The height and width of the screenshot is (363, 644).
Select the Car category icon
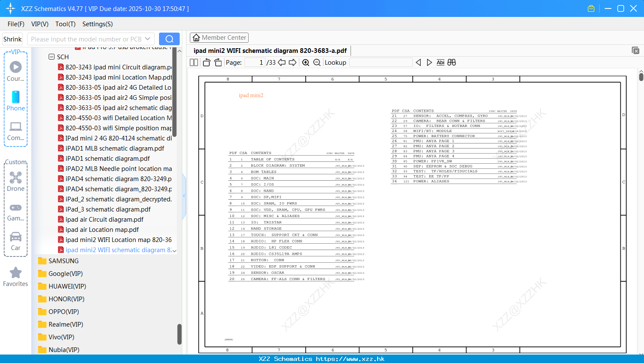(x=16, y=241)
